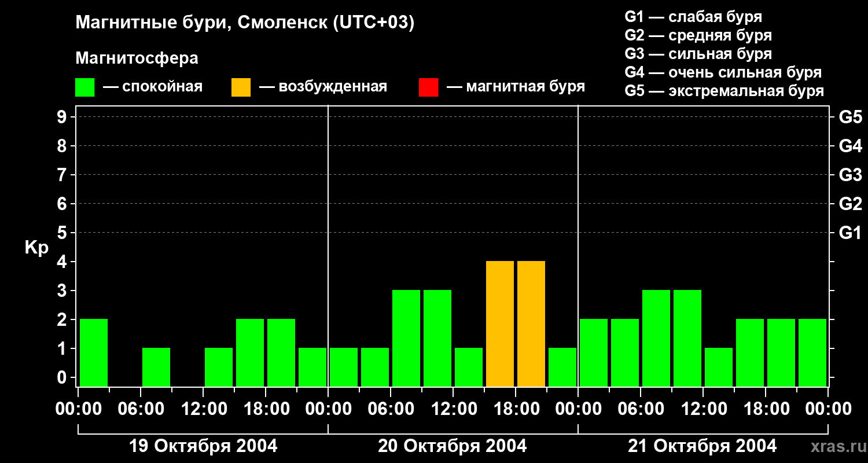Select the first orange Kp 4 bar
868x463 pixels.
pos(500,324)
